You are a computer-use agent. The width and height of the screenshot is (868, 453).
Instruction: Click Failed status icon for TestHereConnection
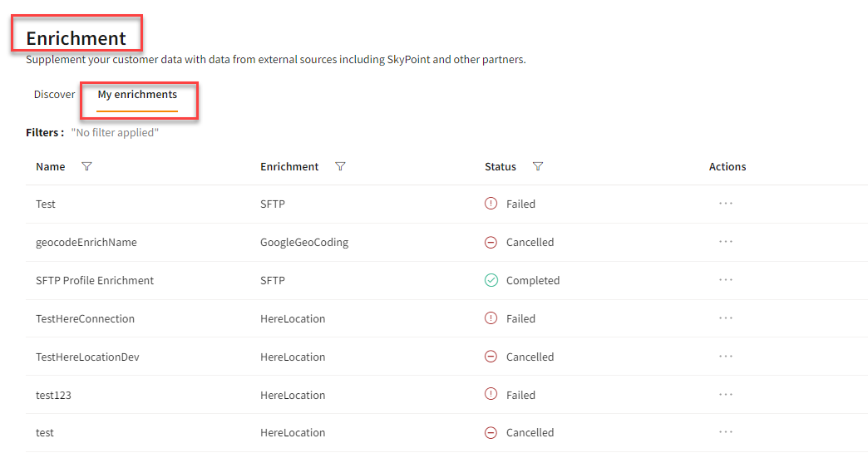pos(491,318)
